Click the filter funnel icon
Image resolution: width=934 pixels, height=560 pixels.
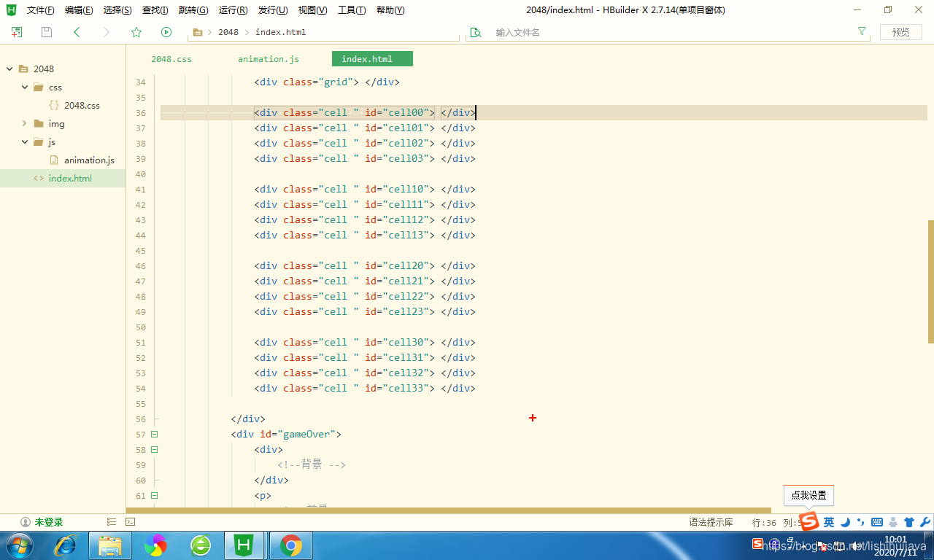tap(862, 31)
